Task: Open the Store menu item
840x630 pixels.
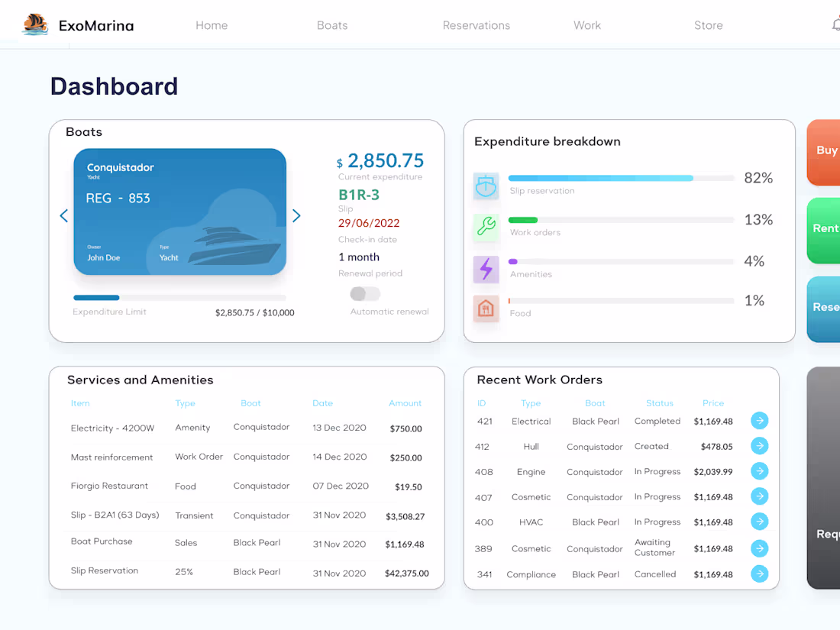Action: [x=708, y=25]
